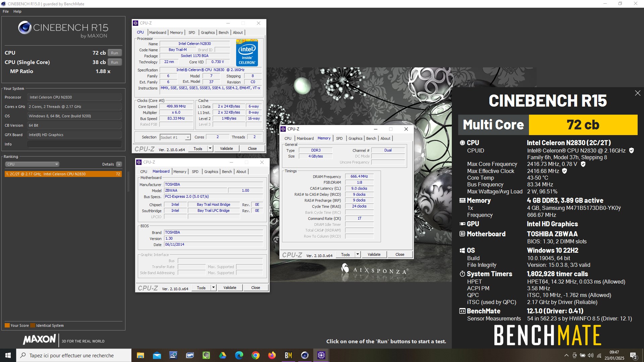Click the Processor field in Your System
The image size is (644, 362).
coord(74,97)
